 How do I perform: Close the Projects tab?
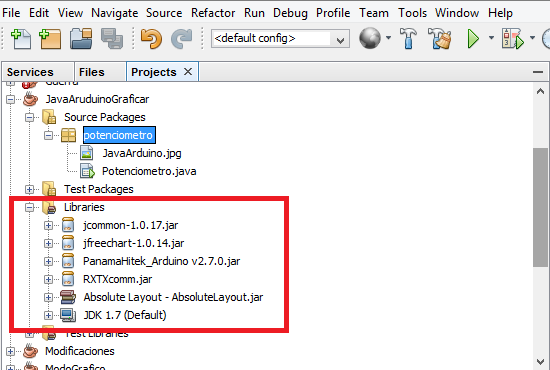[x=188, y=72]
